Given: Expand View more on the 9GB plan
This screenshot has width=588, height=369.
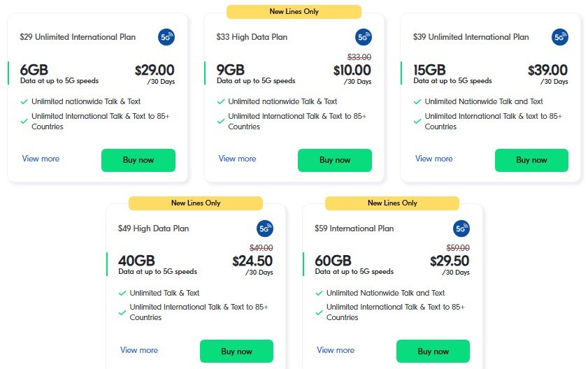Looking at the screenshot, I should [238, 159].
